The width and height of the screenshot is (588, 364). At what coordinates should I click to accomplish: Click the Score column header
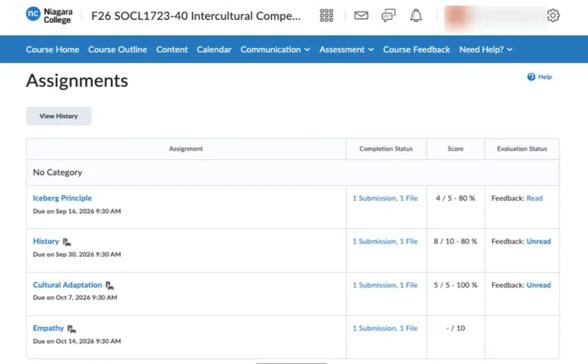coord(455,149)
